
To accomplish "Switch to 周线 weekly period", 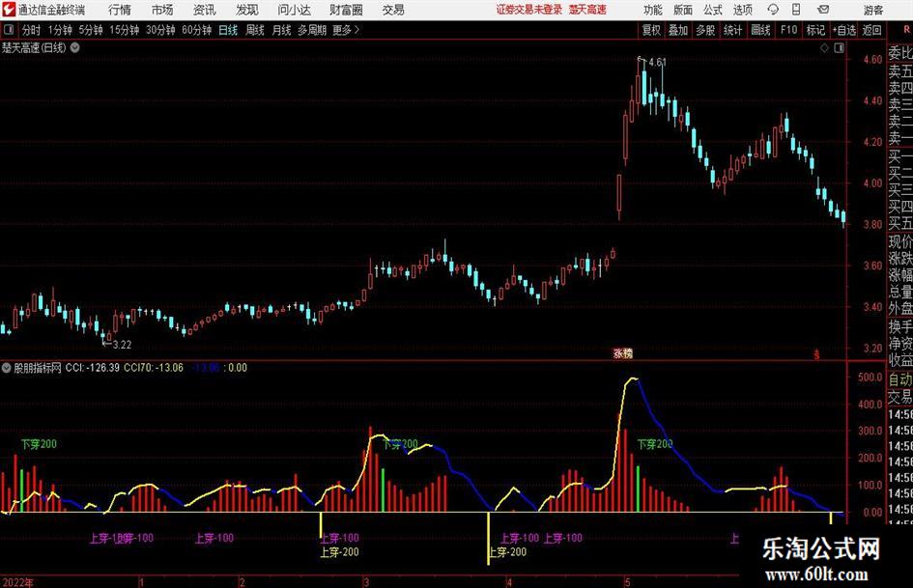I will (254, 30).
